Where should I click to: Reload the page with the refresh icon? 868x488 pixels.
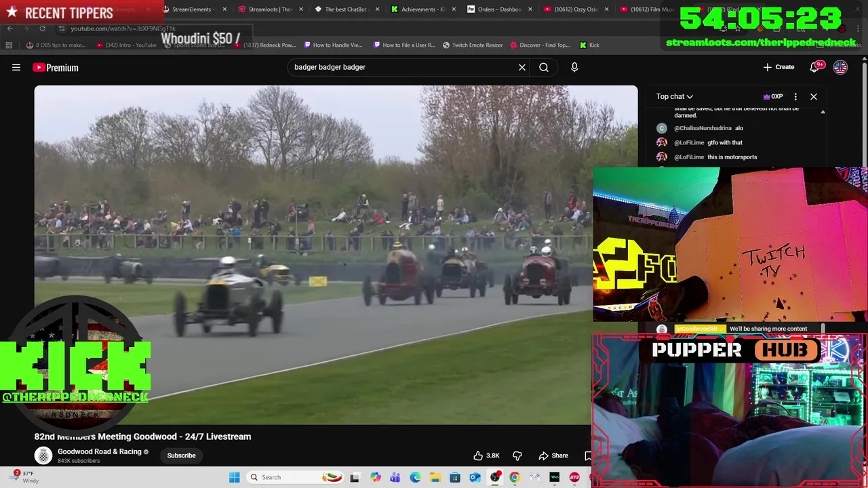tap(42, 28)
